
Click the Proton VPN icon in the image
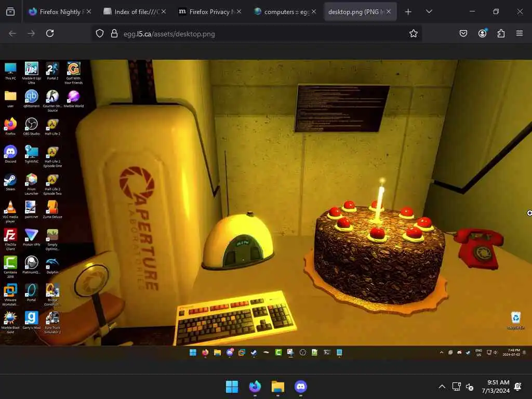pos(31,237)
